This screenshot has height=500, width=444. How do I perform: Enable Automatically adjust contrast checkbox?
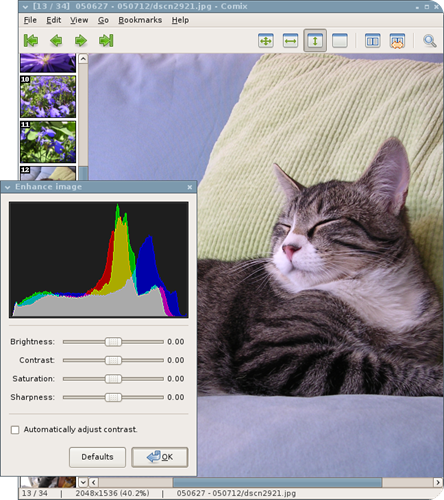tap(15, 430)
